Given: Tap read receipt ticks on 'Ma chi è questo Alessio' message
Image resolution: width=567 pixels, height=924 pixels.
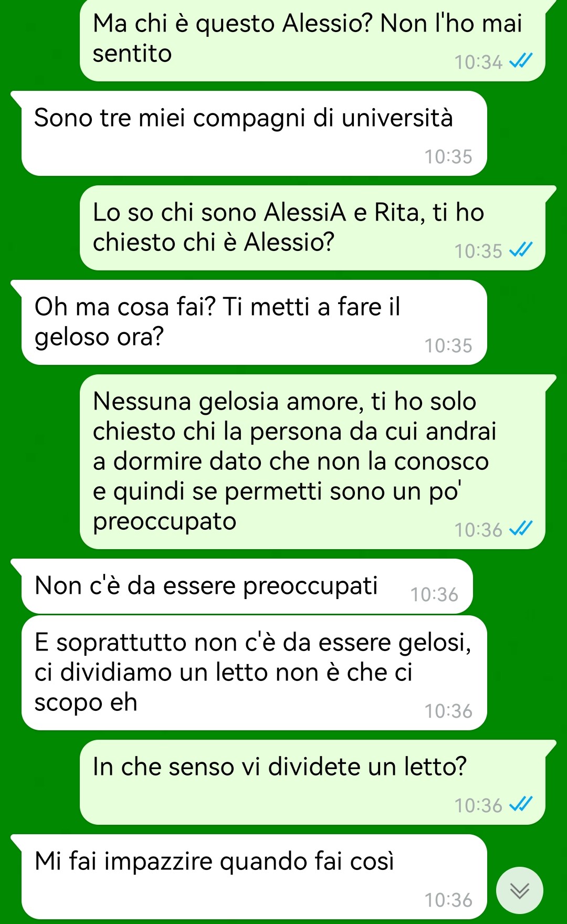Looking at the screenshot, I should 521,61.
